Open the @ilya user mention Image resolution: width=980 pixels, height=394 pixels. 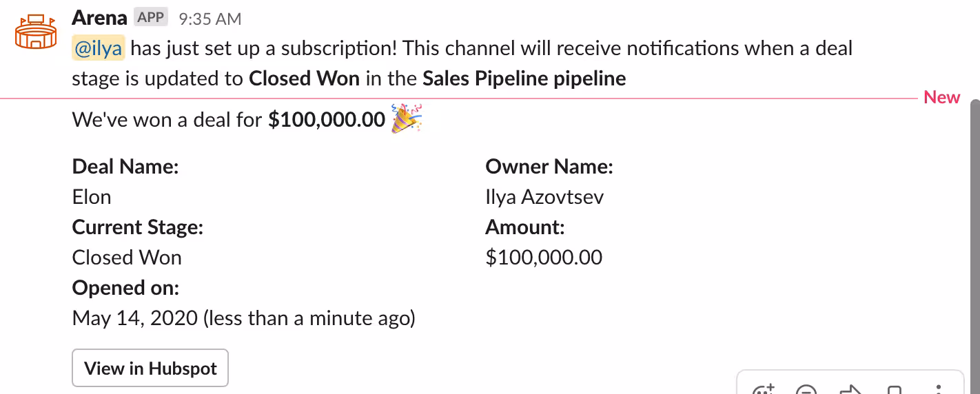tap(99, 48)
